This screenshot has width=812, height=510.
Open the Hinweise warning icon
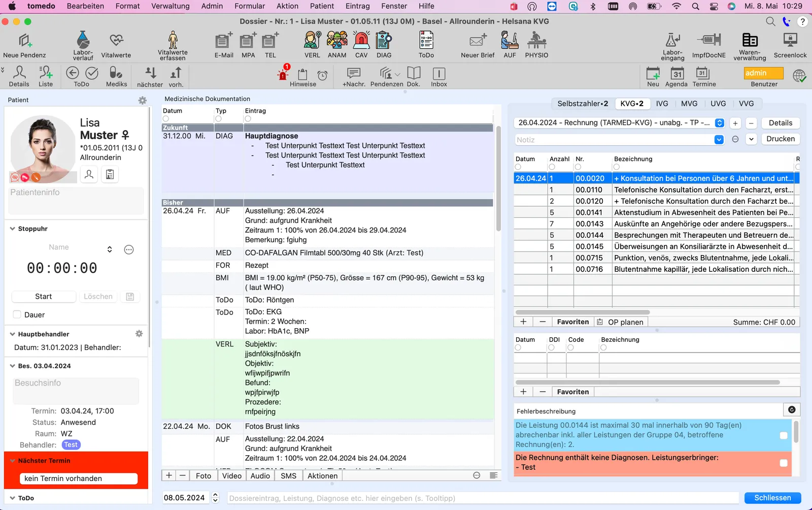tap(283, 74)
